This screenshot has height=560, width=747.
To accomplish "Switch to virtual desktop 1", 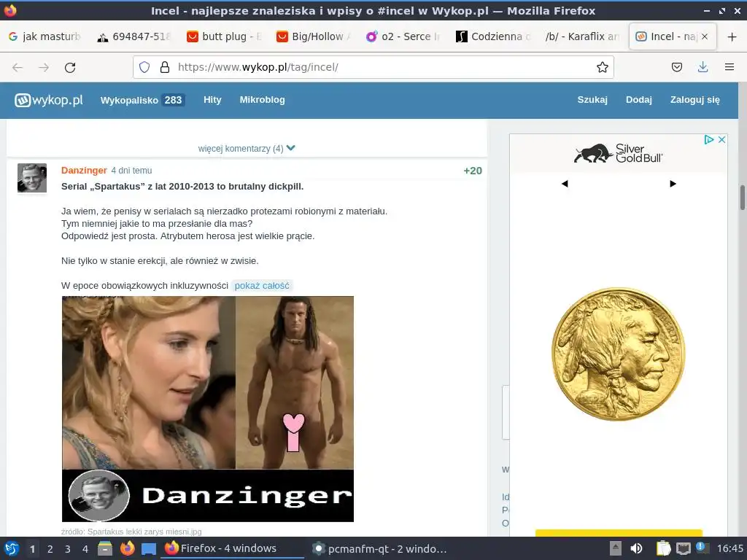I will tap(32, 549).
